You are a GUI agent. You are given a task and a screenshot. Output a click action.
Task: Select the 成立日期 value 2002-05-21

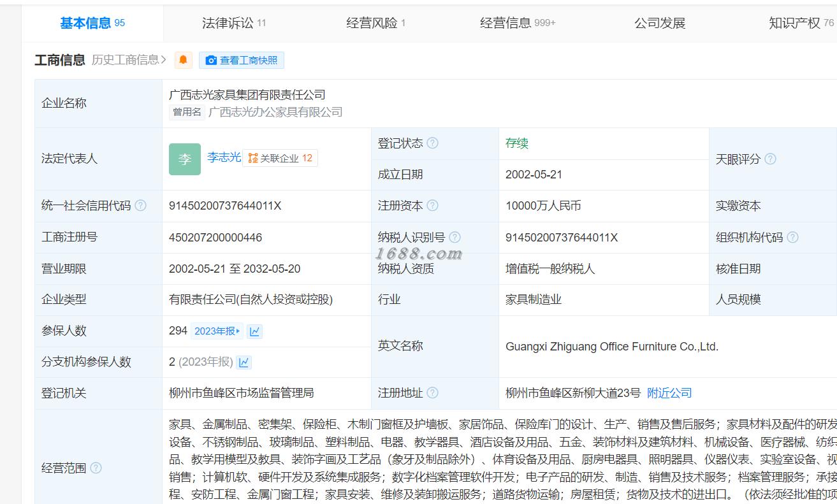coord(534,175)
